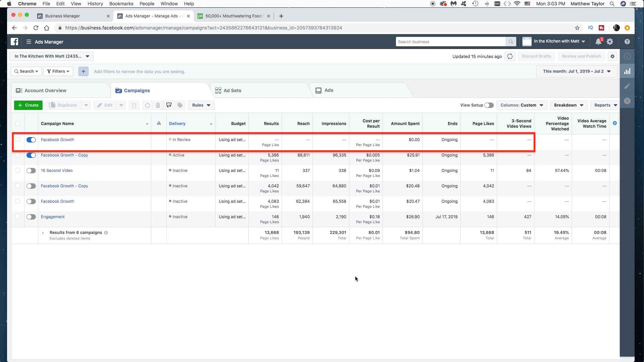Open the settings gear in top bar

[610, 42]
